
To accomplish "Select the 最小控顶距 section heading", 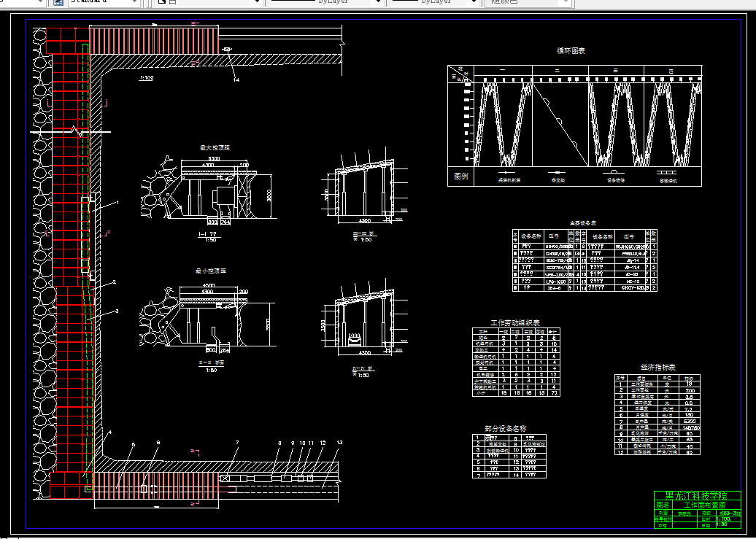I will click(211, 271).
